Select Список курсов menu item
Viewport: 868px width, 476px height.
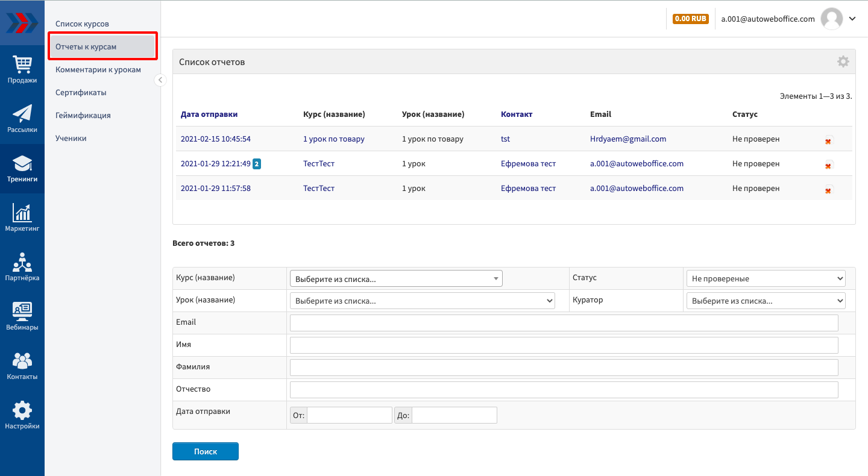82,24
